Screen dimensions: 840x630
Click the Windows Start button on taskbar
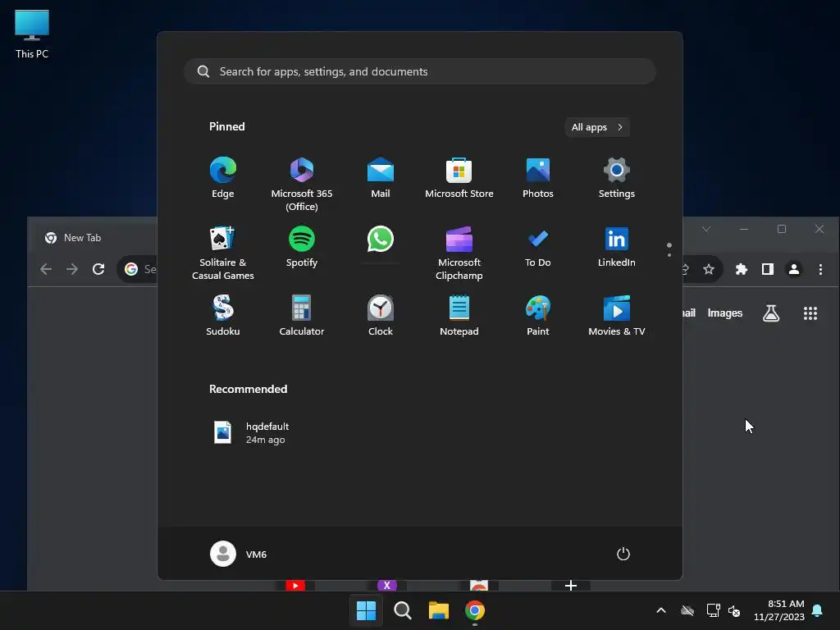coord(366,610)
